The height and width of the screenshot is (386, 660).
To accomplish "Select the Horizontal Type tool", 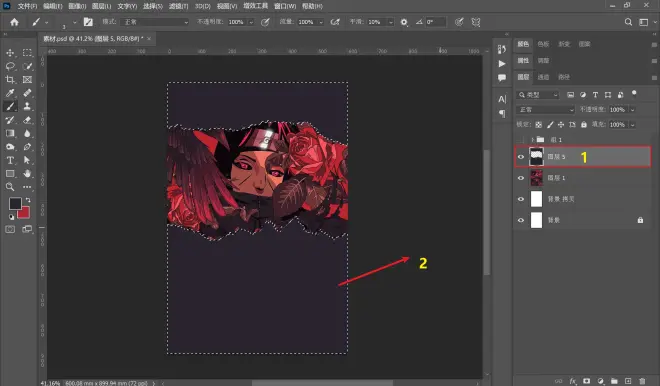I will tap(10, 160).
